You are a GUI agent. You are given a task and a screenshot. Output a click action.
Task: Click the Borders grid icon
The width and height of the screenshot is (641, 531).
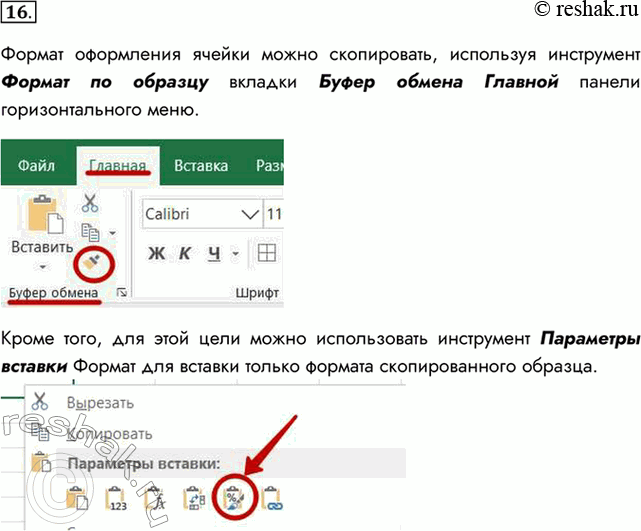pos(267,253)
